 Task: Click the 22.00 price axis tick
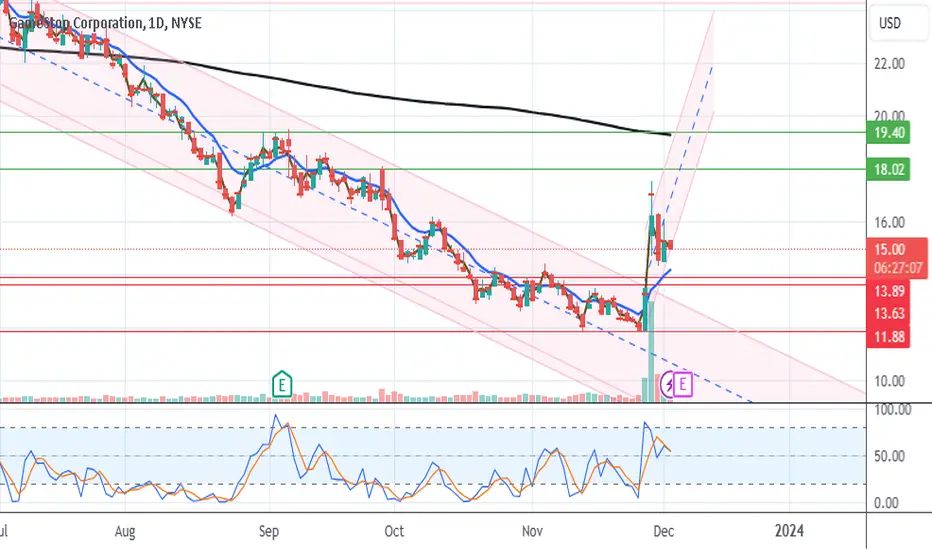889,64
